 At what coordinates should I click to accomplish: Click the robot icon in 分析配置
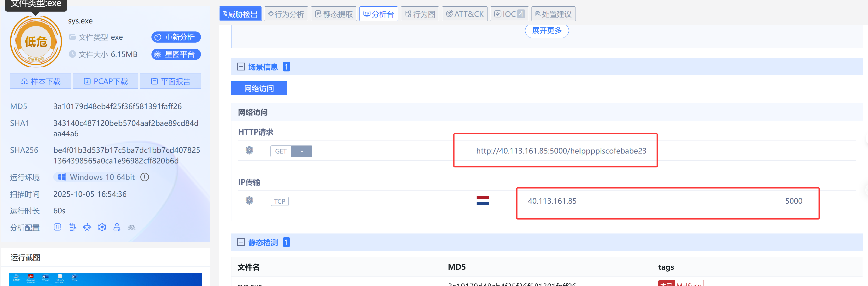point(87,227)
